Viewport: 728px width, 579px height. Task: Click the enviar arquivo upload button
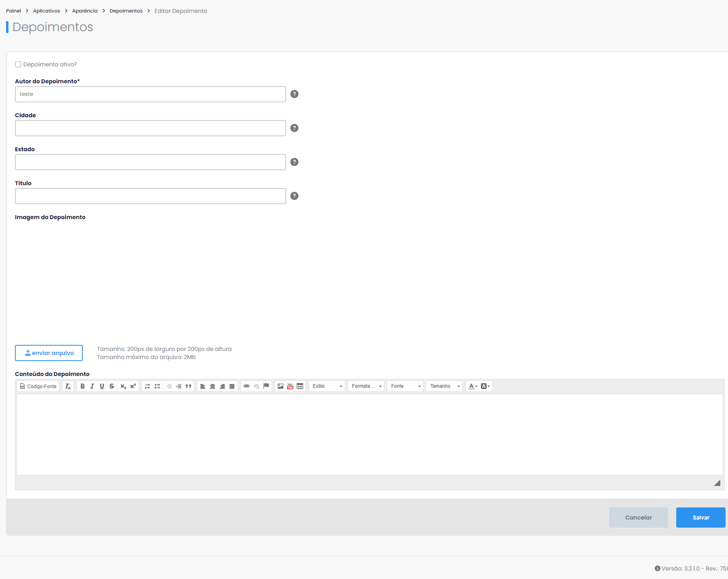coord(49,353)
